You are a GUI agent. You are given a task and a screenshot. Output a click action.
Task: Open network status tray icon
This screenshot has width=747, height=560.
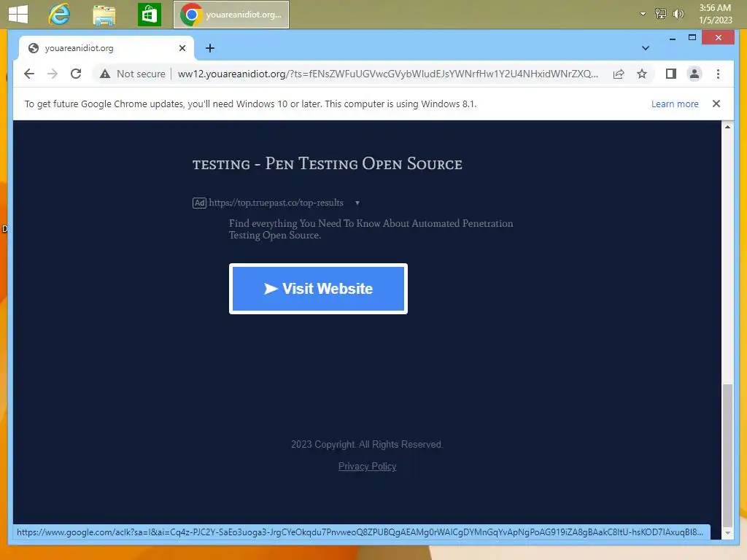click(x=661, y=14)
